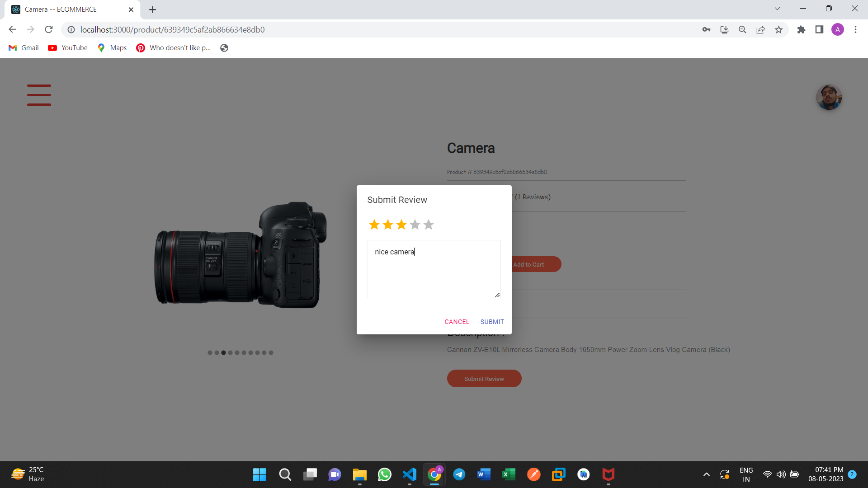Image resolution: width=868 pixels, height=488 pixels.
Task: Open the ENG IN language selector
Action: (x=746, y=474)
